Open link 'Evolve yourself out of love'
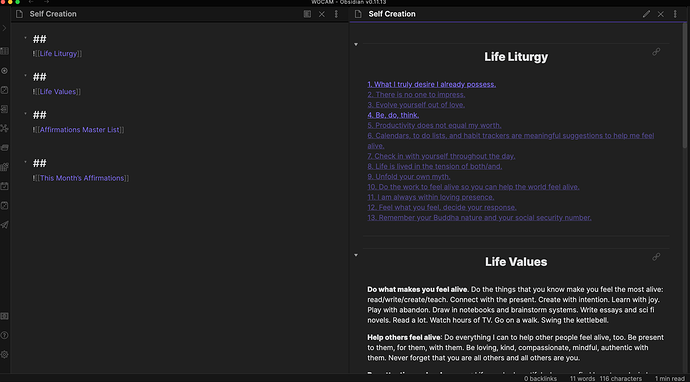Image resolution: width=690 pixels, height=382 pixels. tap(416, 105)
